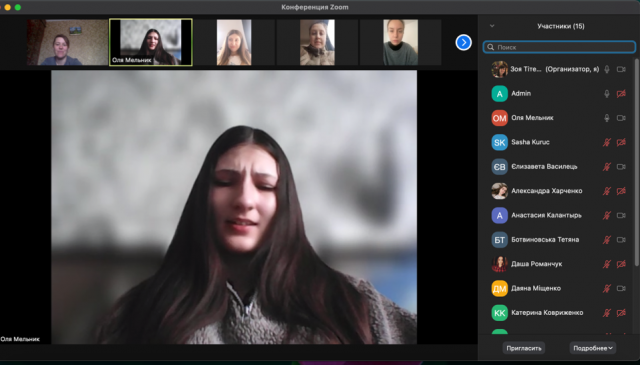Click participant name Sasha Kuruc
The image size is (640, 365).
tap(530, 142)
